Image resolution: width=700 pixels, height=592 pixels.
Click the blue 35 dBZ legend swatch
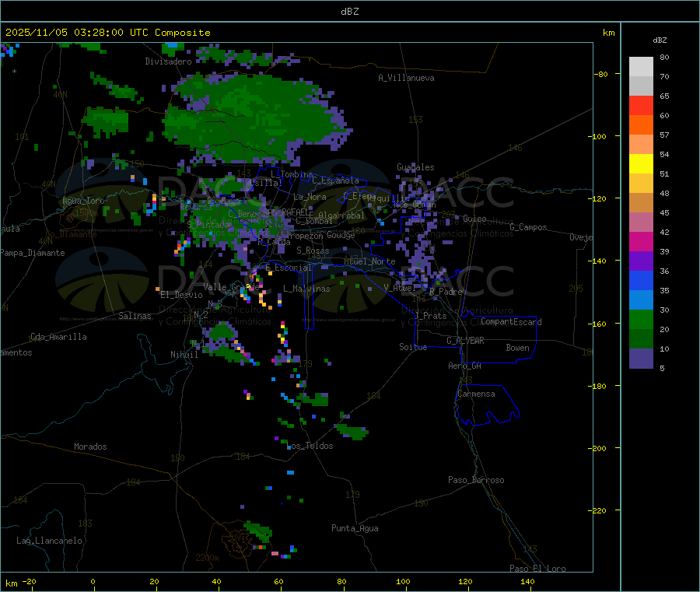pyautogui.click(x=641, y=280)
